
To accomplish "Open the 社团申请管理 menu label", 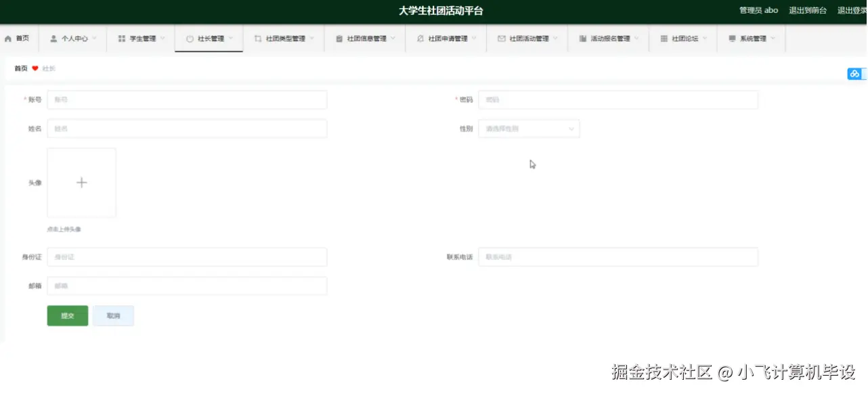I will point(448,39).
